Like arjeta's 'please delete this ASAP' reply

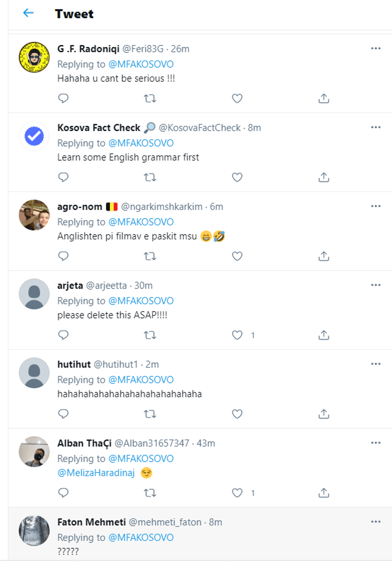point(237,335)
